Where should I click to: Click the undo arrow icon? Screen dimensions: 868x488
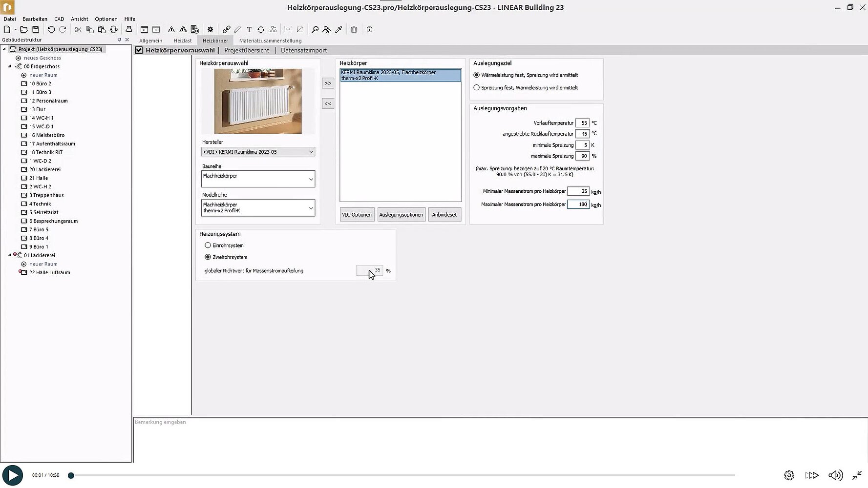(51, 30)
